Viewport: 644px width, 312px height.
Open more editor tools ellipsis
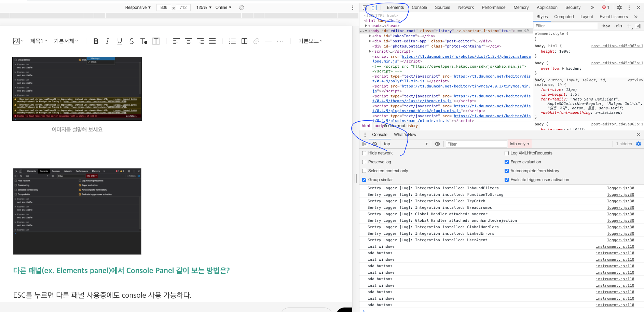coord(280,41)
